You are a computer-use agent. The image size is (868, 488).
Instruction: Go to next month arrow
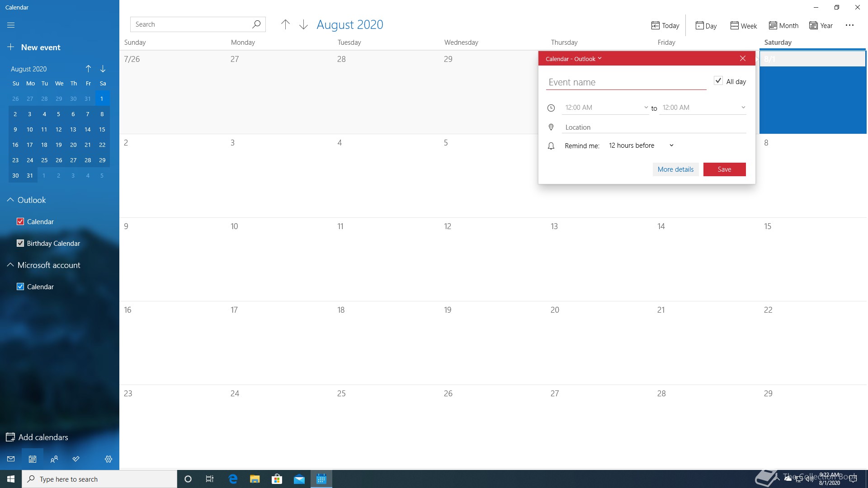(x=303, y=25)
